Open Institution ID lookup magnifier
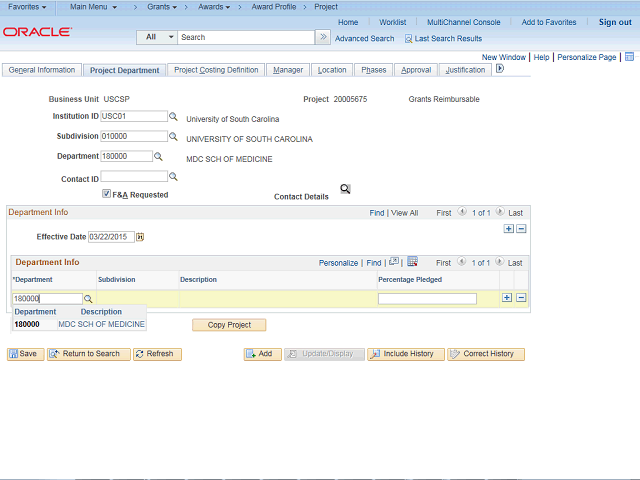Image resolution: width=640 pixels, height=480 pixels. (173, 116)
